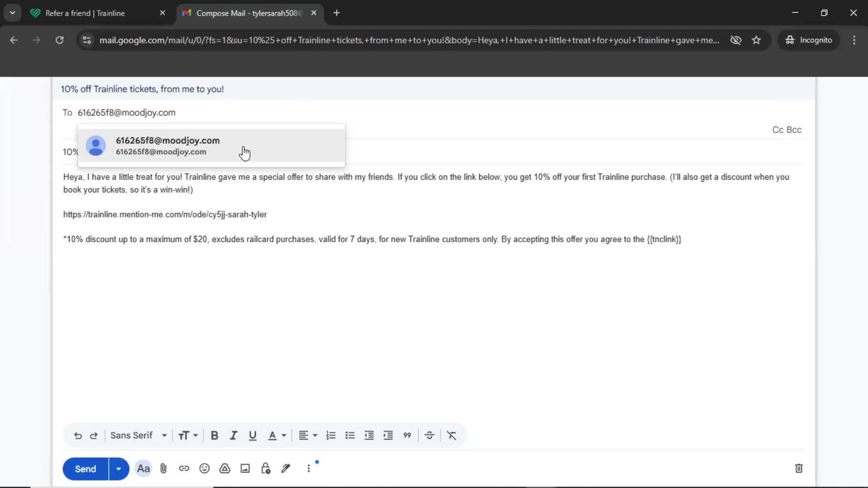Open the text color picker
The image size is (868, 488).
point(277,435)
